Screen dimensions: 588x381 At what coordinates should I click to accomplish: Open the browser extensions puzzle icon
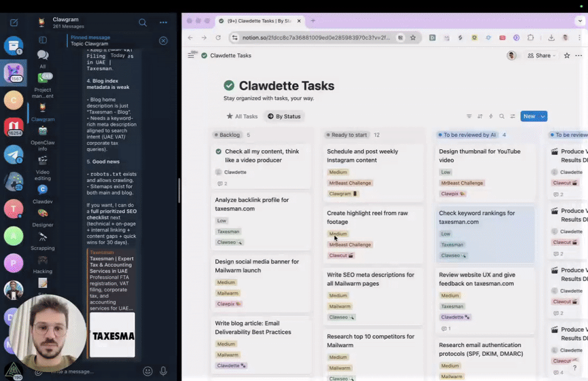click(530, 37)
